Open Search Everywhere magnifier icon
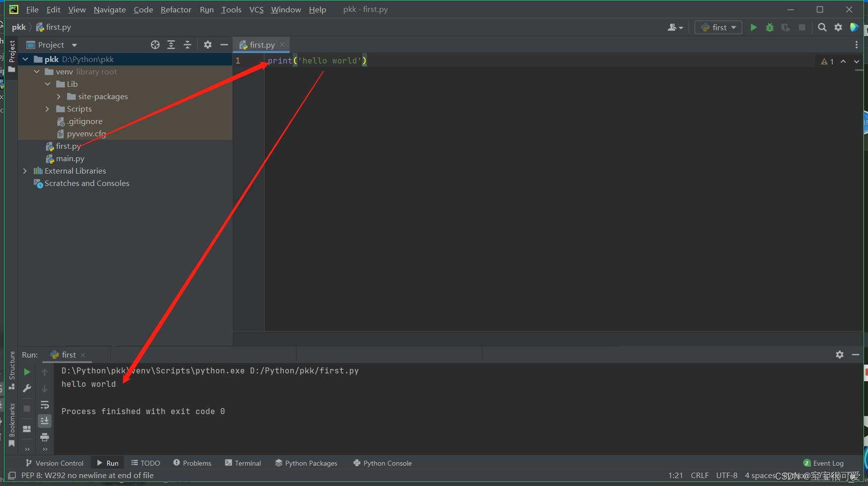The width and height of the screenshot is (868, 486). [822, 27]
